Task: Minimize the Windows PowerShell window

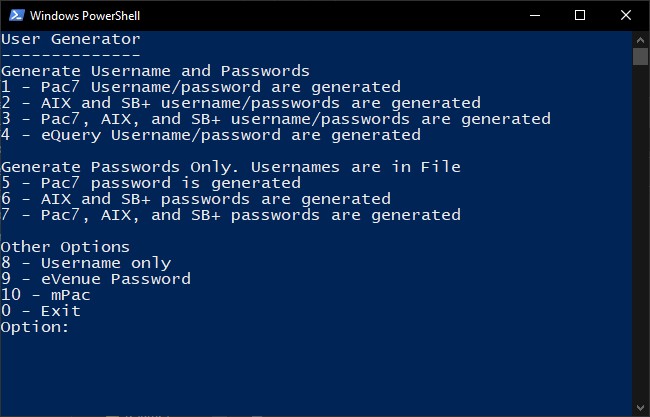Action: tap(535, 15)
